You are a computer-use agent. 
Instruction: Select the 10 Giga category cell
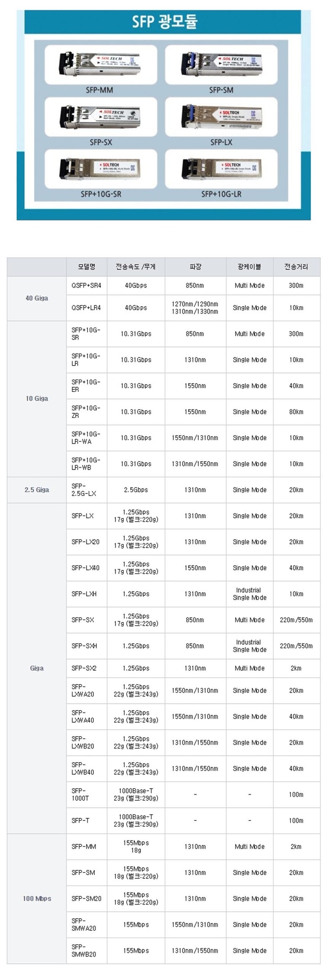tap(37, 399)
